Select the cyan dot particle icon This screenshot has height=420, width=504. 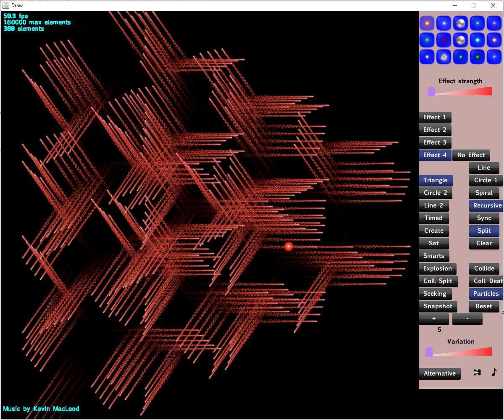[461, 57]
